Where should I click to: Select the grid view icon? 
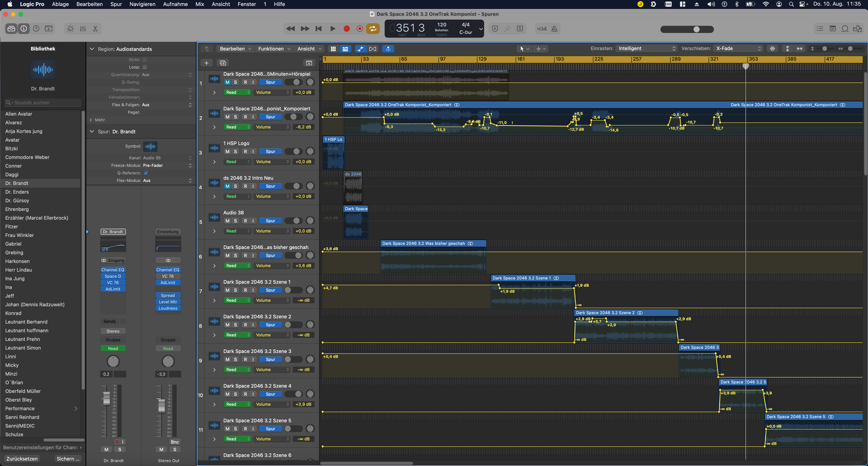(x=333, y=49)
